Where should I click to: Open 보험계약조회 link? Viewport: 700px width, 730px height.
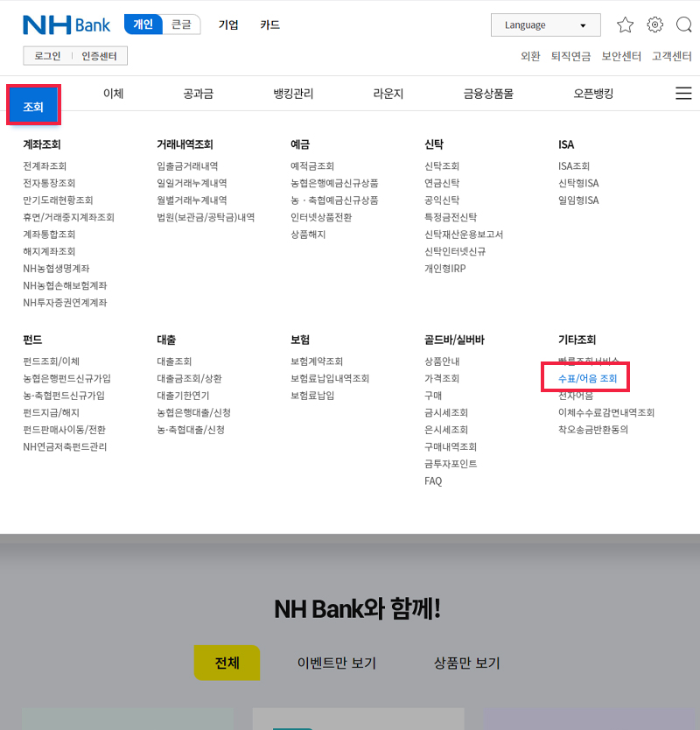[x=317, y=361]
